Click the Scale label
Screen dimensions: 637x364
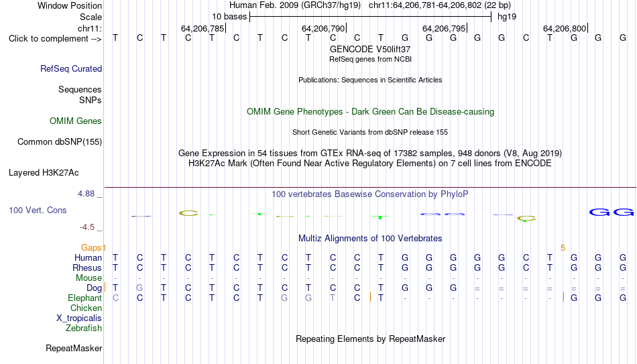(91, 17)
